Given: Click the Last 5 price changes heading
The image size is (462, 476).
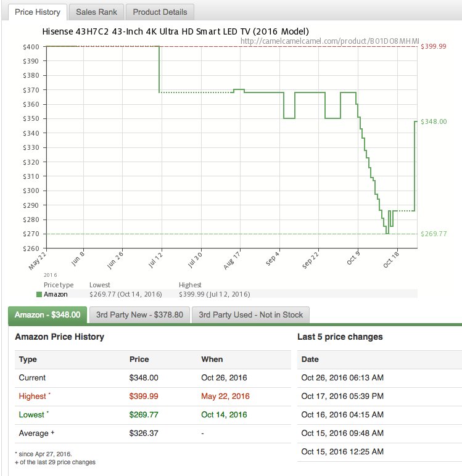Looking at the screenshot, I should click(340, 337).
